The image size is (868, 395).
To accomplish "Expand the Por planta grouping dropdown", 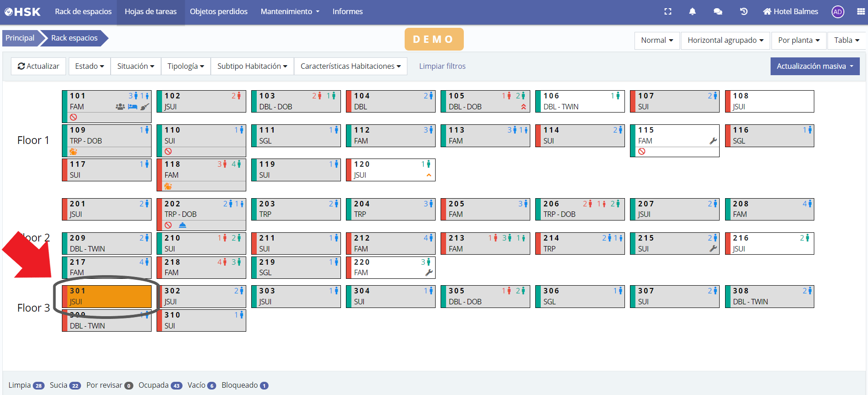I will point(798,40).
